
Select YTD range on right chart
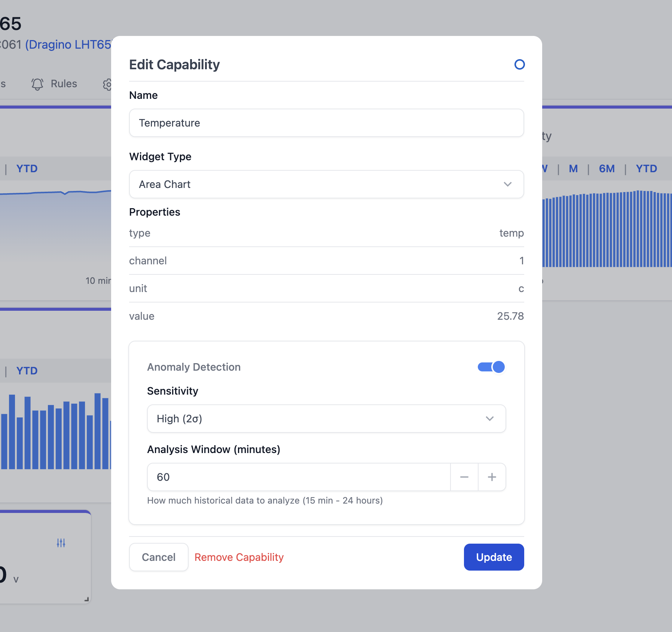[646, 168]
